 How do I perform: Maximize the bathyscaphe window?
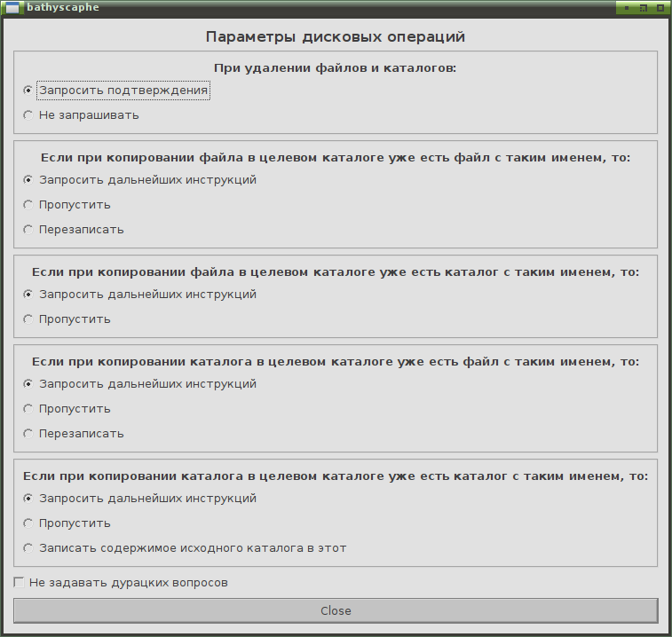point(644,8)
